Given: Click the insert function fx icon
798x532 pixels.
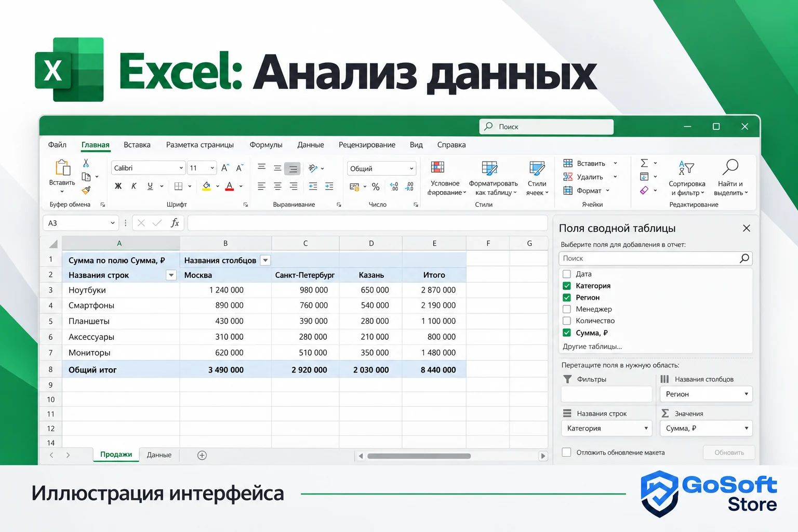Looking at the screenshot, I should (175, 223).
